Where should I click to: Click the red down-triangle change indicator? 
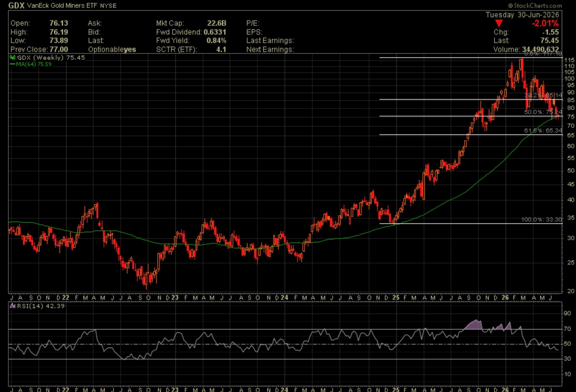[499, 23]
